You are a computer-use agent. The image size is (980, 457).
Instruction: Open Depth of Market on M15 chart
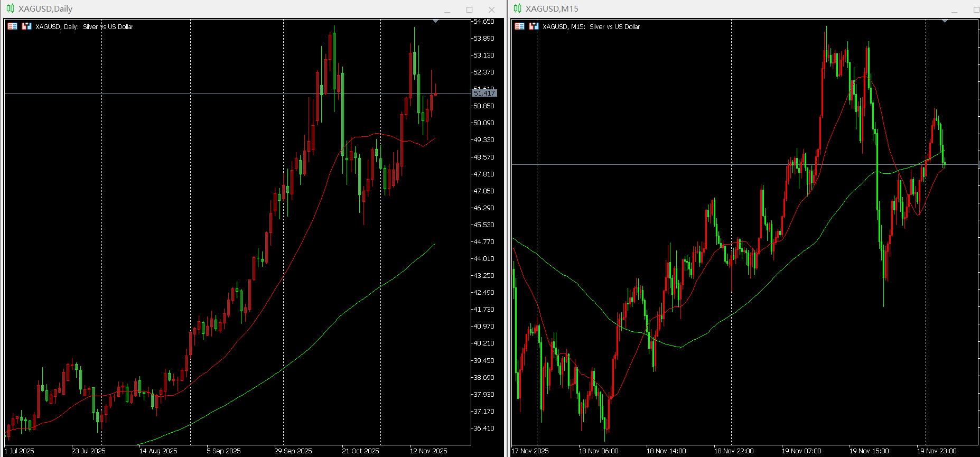click(x=519, y=26)
